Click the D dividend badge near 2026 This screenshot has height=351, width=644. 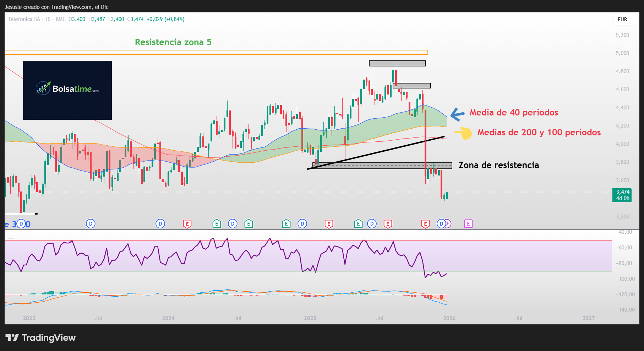(x=441, y=224)
